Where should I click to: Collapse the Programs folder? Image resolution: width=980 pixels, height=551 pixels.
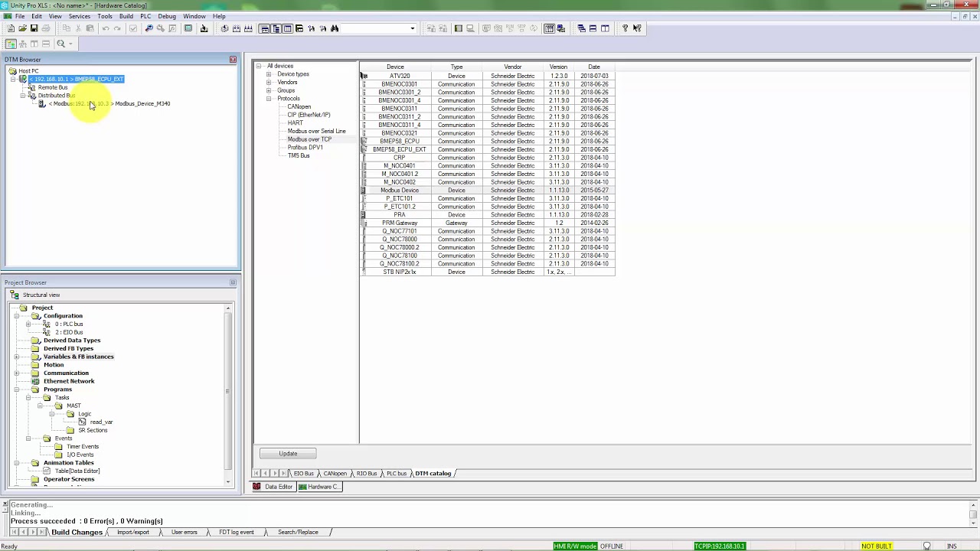17,390
